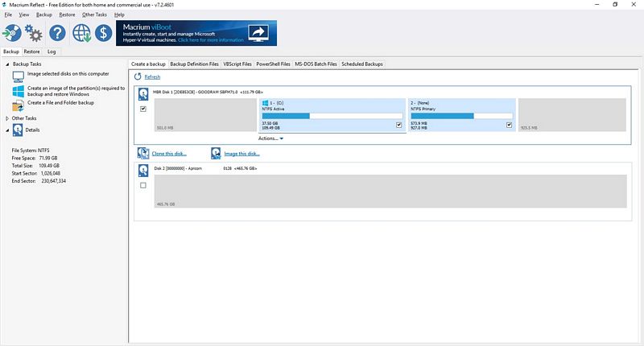This screenshot has height=346, width=644.
Task: Click the 'End Sector: 230,647,334' detail
Action: click(39, 180)
